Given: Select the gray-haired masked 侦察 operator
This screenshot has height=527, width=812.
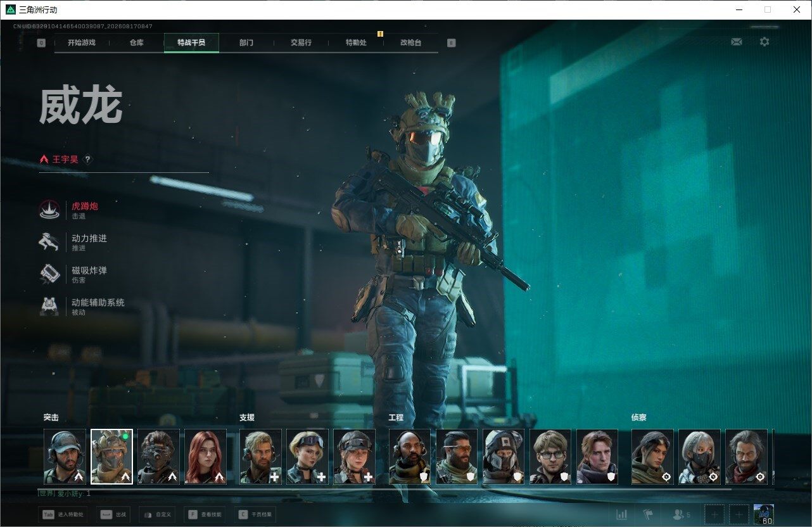Looking at the screenshot, I should [x=699, y=457].
